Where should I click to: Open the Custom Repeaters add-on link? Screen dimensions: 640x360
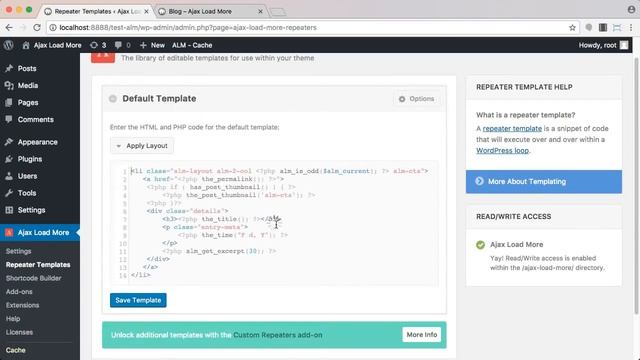tap(278, 335)
